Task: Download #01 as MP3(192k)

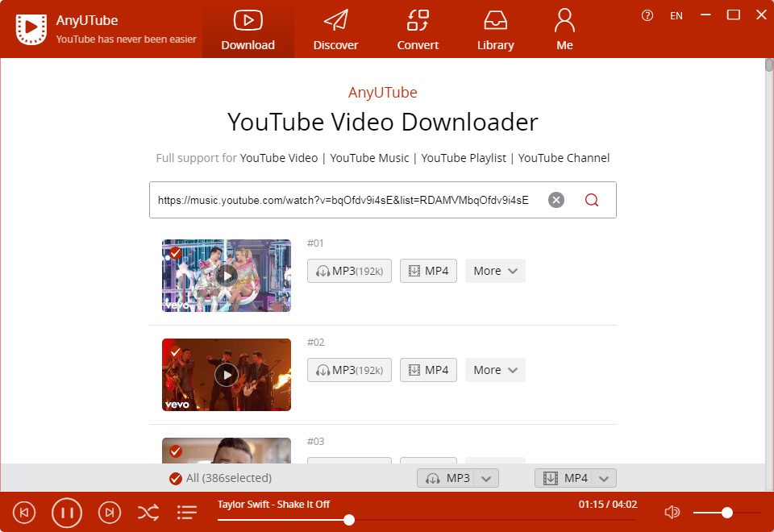Action: (x=349, y=271)
